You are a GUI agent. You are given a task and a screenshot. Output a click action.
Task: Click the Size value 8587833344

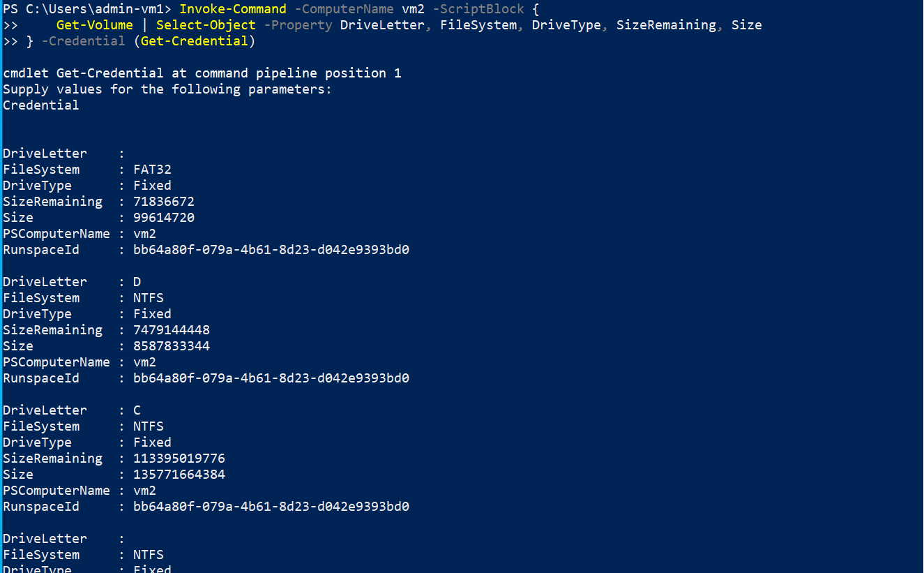[172, 346]
